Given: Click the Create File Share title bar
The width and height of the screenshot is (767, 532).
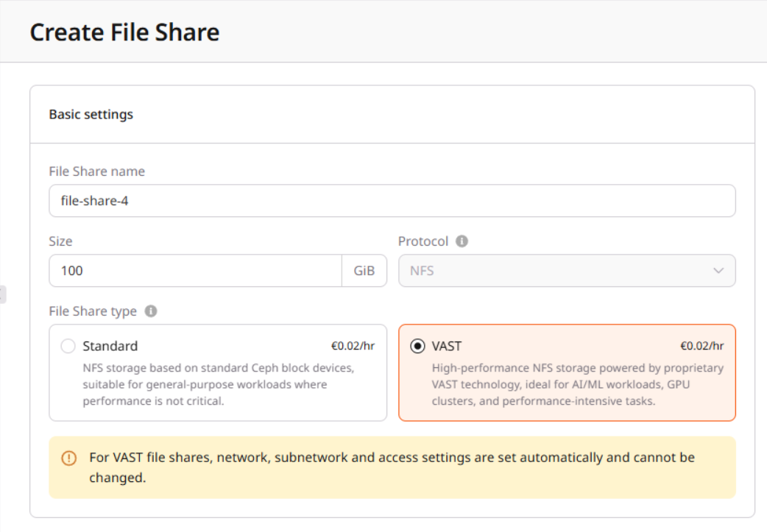Looking at the screenshot, I should (x=124, y=32).
